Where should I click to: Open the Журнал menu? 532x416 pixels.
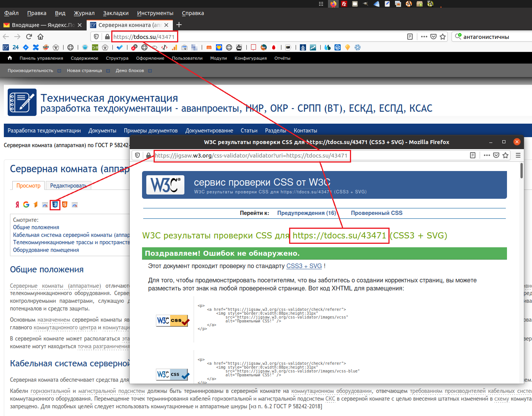click(x=84, y=13)
